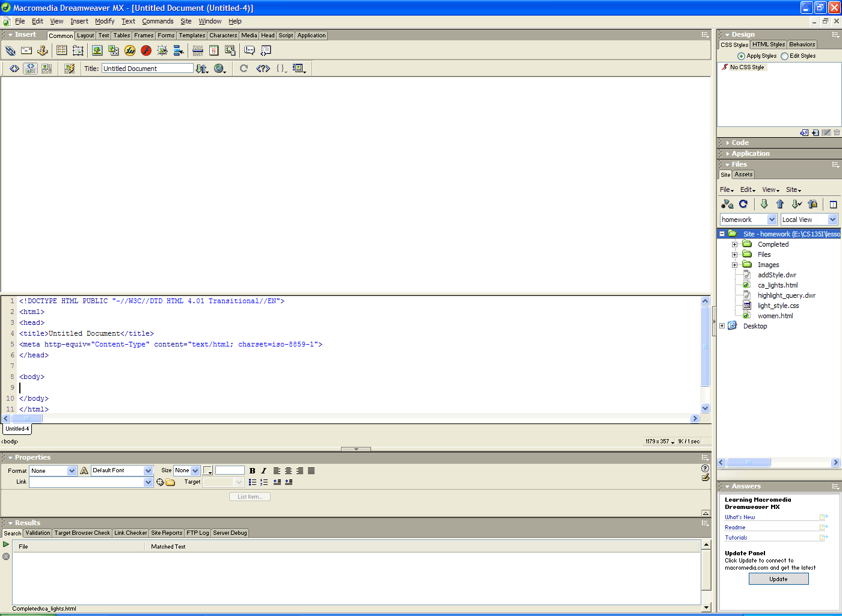Toggle Bold formatting in Properties
Viewport: 842px width, 616px height.
click(x=252, y=471)
